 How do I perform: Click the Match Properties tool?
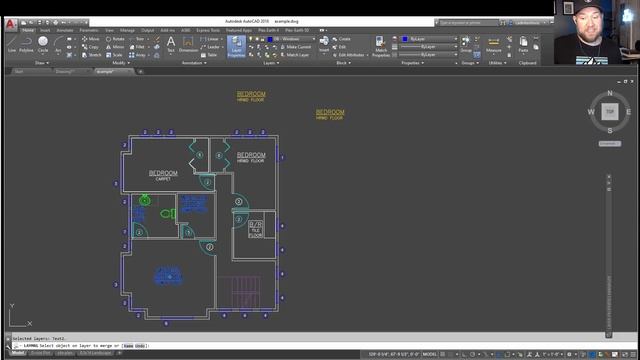tap(380, 47)
